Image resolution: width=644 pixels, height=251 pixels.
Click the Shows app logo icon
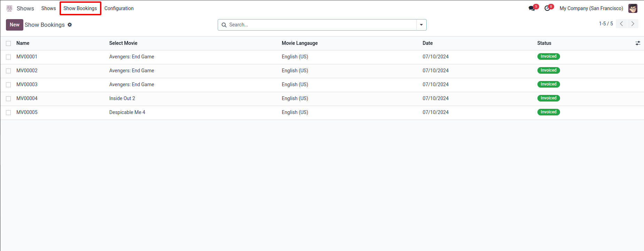coord(9,8)
